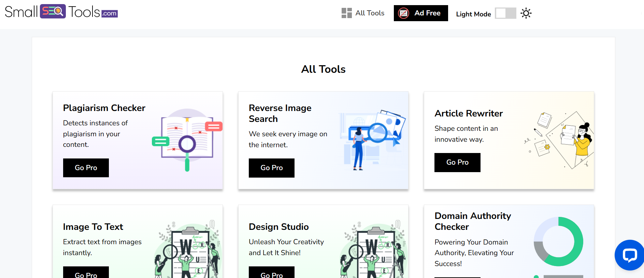Open the Domain Authority Checker title
The image size is (644, 278).
[473, 221]
